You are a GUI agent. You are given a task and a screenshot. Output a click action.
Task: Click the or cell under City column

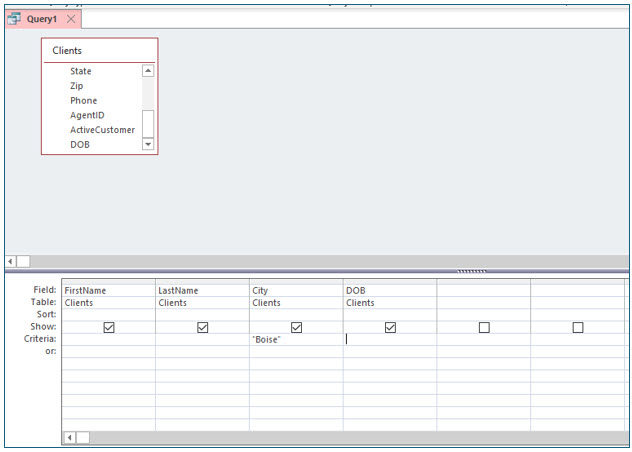coord(296,352)
